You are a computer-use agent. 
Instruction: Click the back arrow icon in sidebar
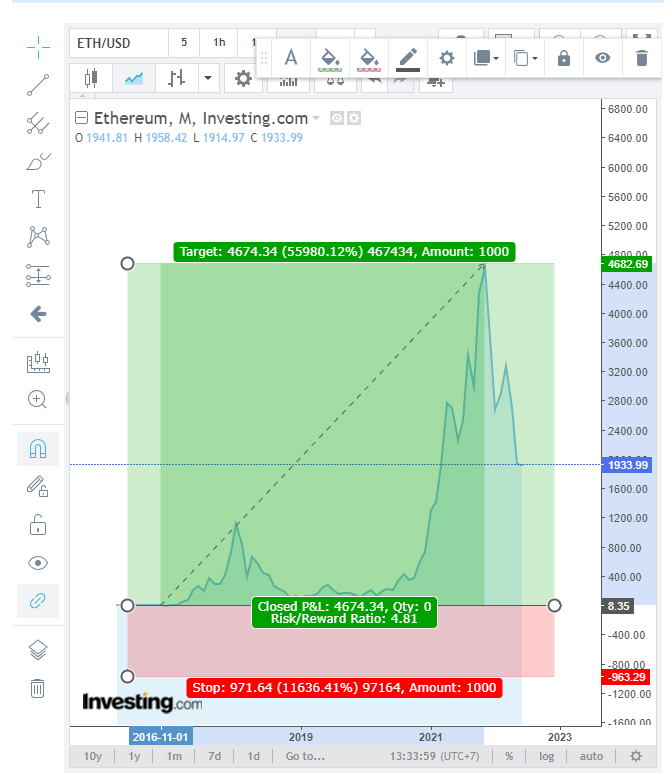[38, 313]
